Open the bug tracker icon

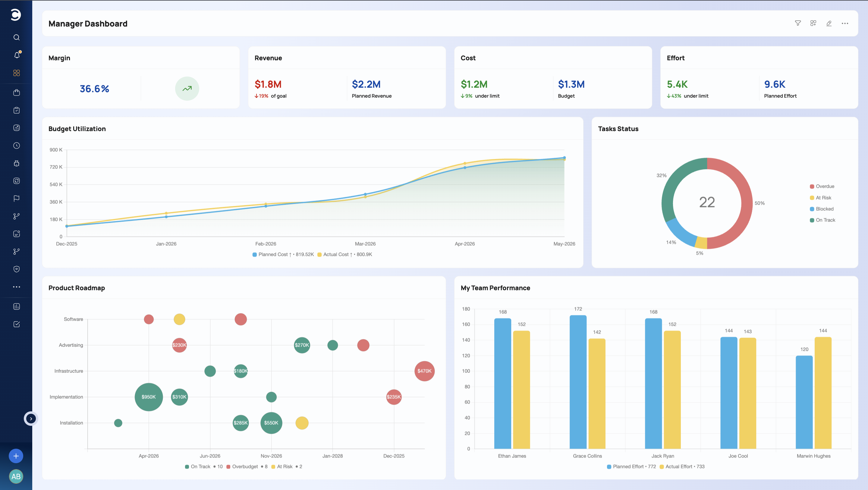click(x=17, y=163)
